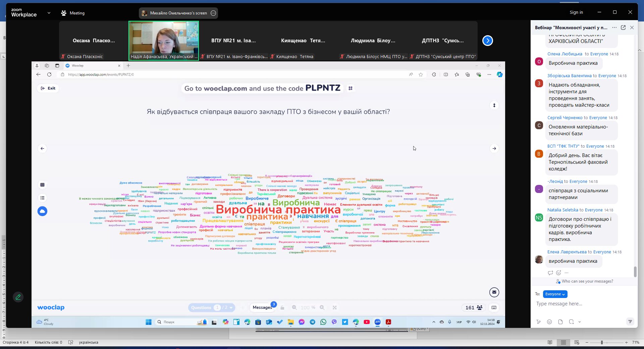Open shared screen options next to Михайло Омельченко's screen
This screenshot has width=644, height=349.
click(x=213, y=13)
